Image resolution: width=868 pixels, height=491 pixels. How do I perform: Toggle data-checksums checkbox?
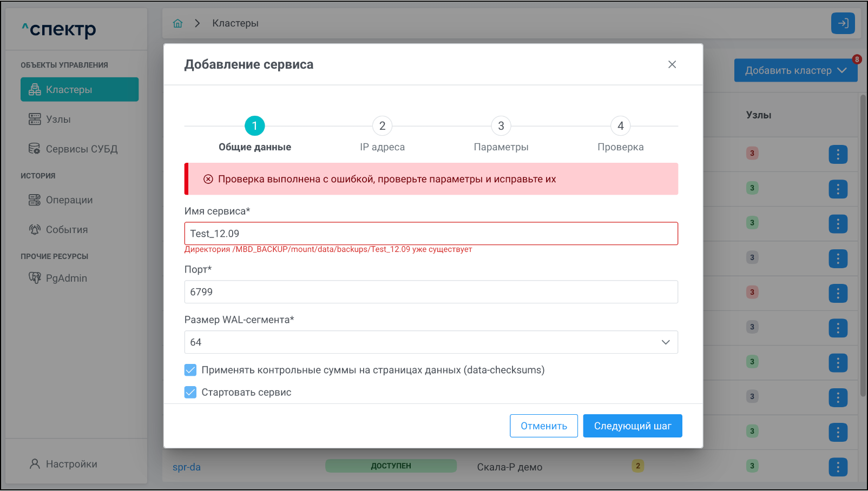190,370
